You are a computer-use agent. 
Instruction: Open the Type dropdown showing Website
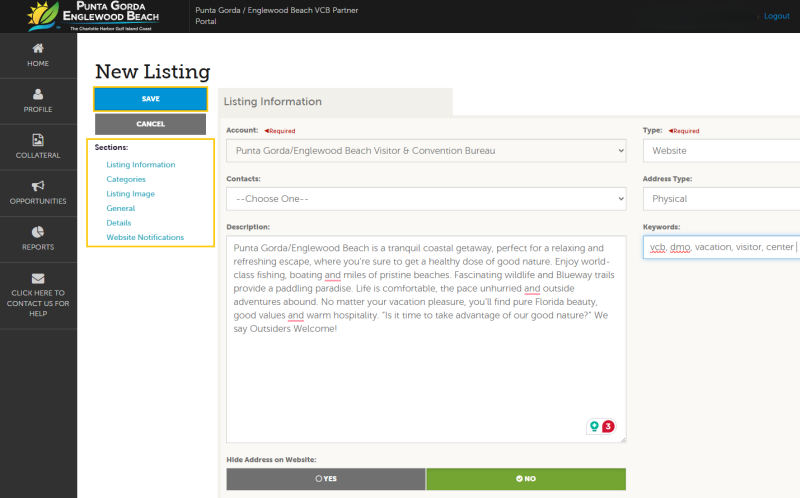(721, 151)
